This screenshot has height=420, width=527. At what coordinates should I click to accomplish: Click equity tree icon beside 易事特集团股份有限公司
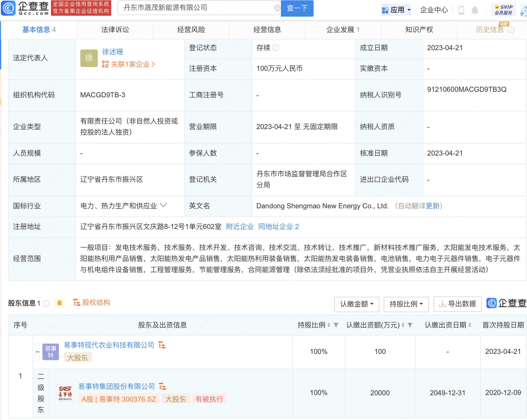point(162,387)
